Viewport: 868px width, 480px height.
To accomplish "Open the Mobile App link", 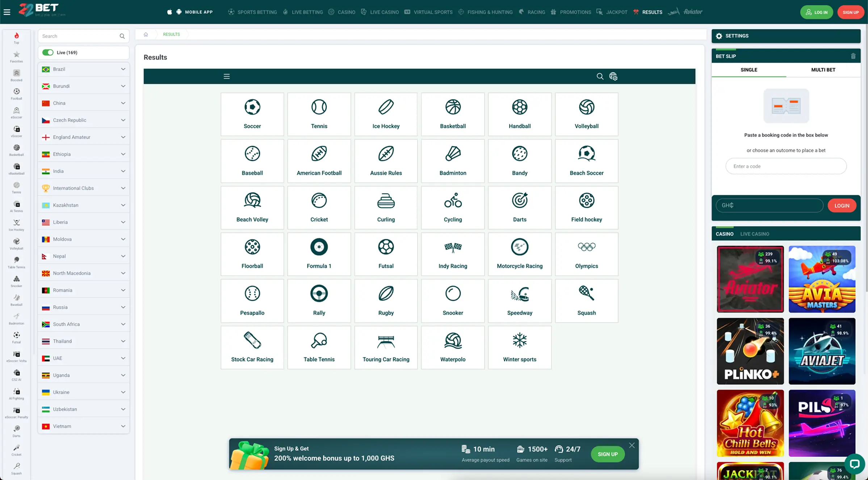I will [190, 12].
